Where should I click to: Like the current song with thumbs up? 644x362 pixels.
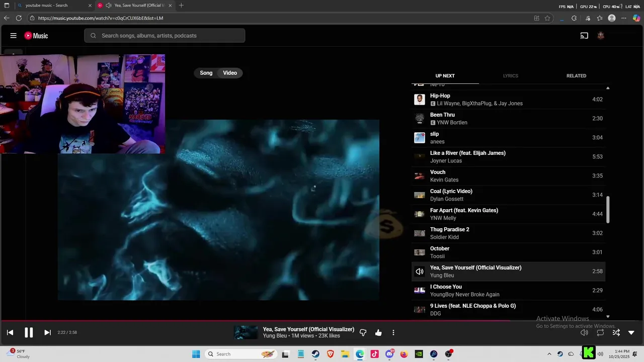tap(378, 332)
